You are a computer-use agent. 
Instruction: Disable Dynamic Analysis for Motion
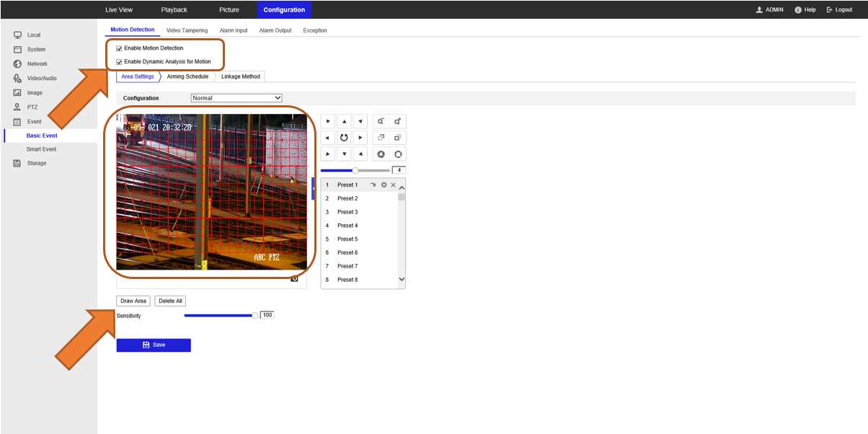click(119, 61)
